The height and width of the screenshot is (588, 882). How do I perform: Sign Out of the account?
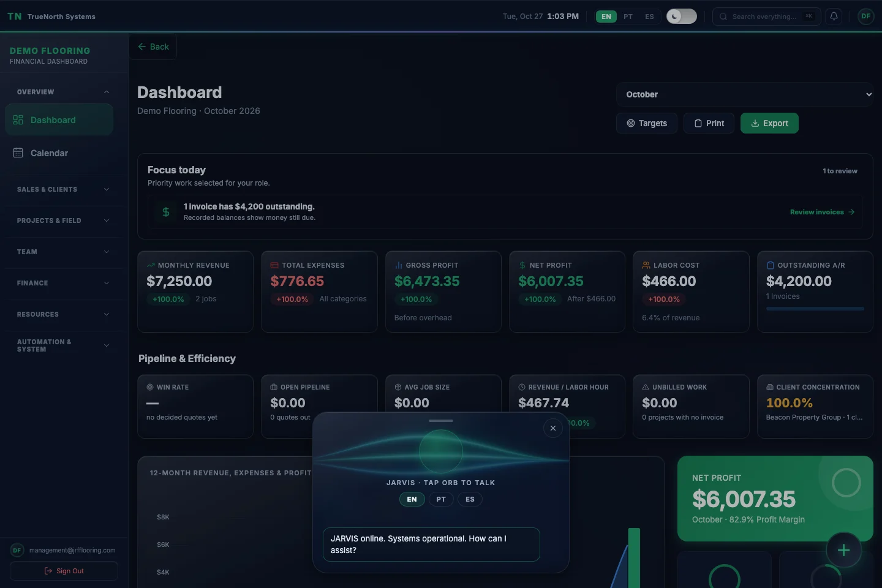click(64, 571)
